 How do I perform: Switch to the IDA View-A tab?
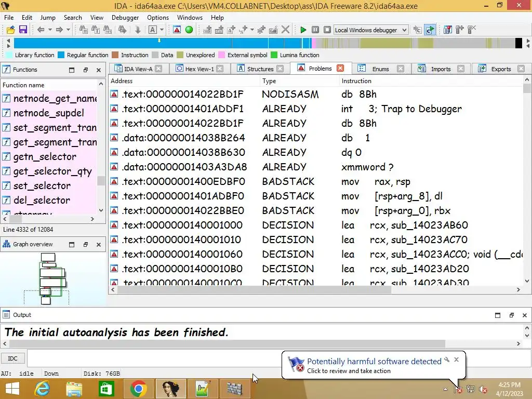coord(138,69)
